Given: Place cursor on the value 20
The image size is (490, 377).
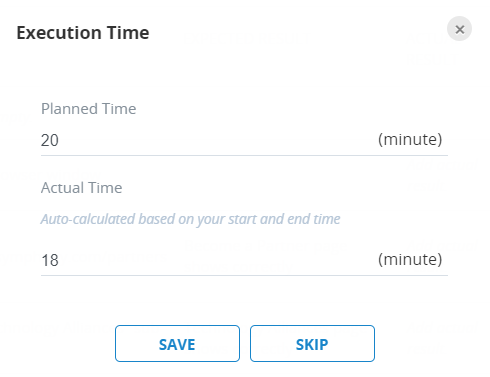Looking at the screenshot, I should (50, 140).
